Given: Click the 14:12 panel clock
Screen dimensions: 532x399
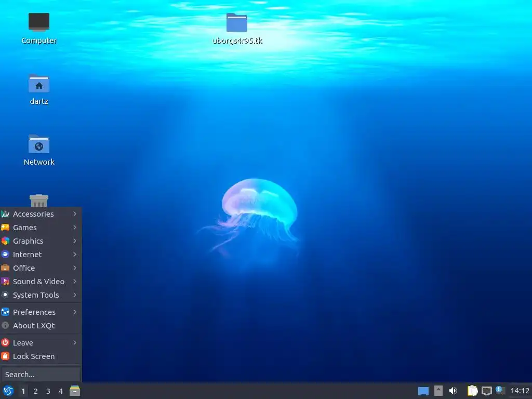Looking at the screenshot, I should [520, 391].
